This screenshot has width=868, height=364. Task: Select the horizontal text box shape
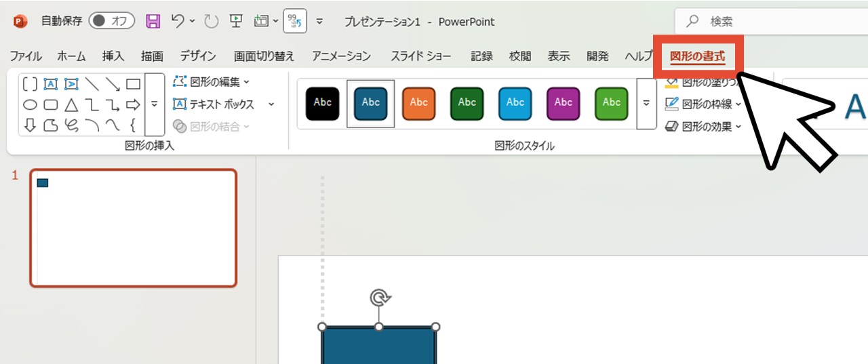pos(50,84)
